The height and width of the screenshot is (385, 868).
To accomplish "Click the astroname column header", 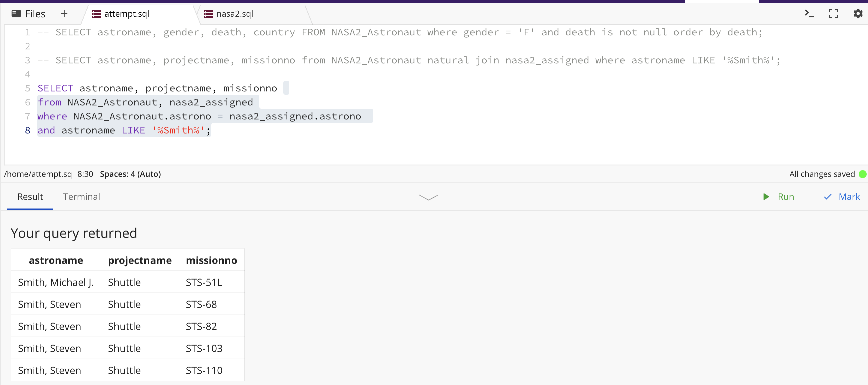I will point(56,260).
